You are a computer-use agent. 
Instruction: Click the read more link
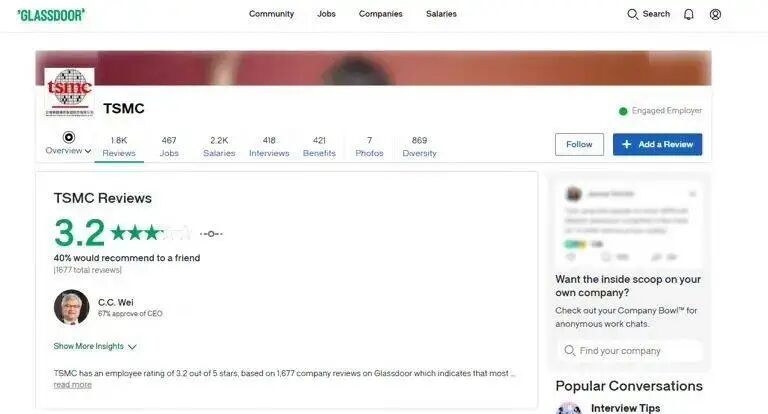[x=72, y=385]
